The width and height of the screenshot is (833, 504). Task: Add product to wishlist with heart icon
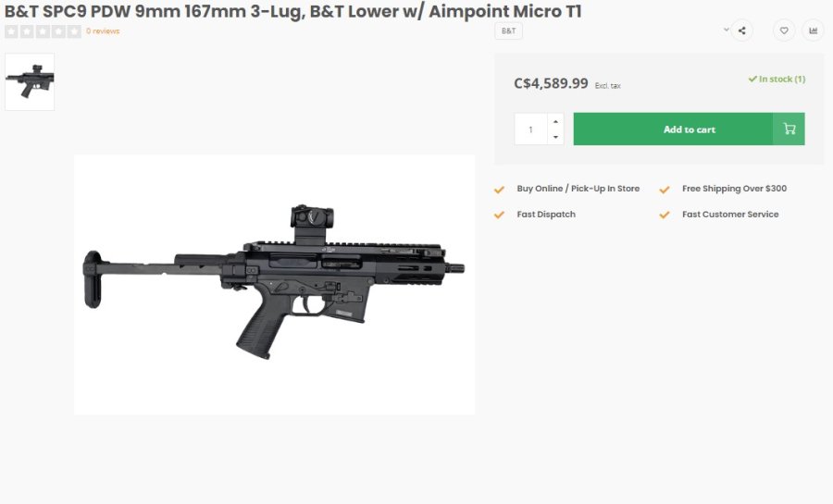[784, 31]
